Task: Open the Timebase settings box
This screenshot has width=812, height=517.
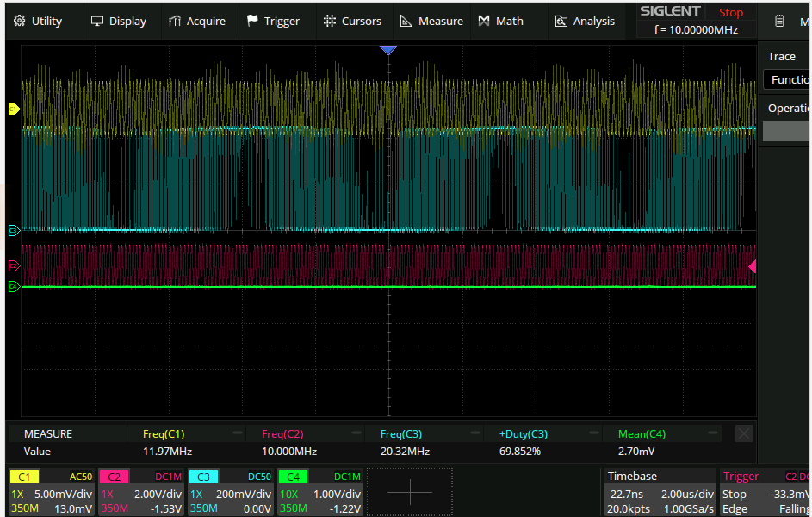Action: (x=660, y=491)
